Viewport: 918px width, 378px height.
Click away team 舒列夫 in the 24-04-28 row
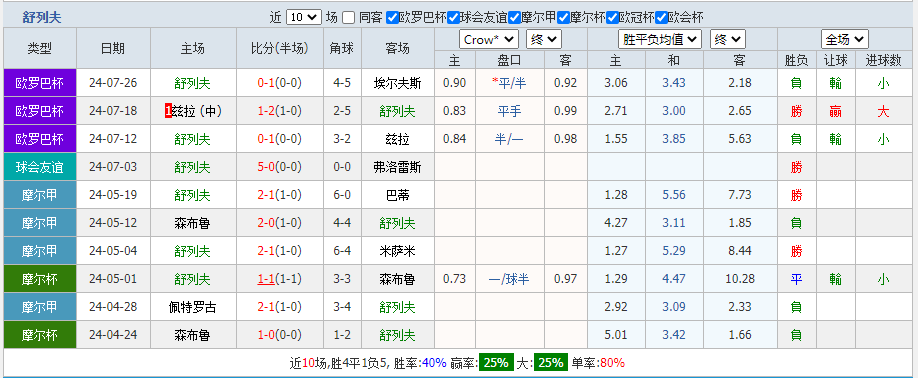398,307
